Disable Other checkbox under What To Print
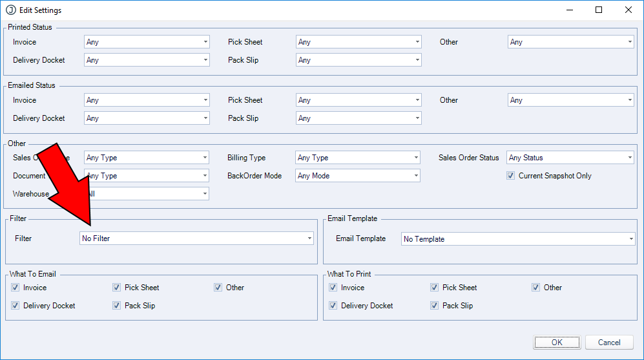This screenshot has width=644, height=360. [x=536, y=288]
